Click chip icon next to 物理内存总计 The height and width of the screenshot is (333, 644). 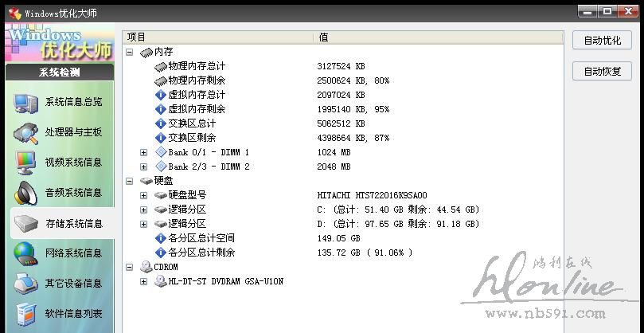[161, 67]
